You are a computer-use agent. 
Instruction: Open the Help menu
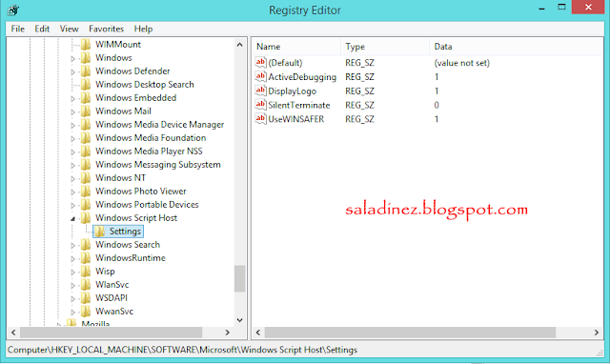[143, 29]
